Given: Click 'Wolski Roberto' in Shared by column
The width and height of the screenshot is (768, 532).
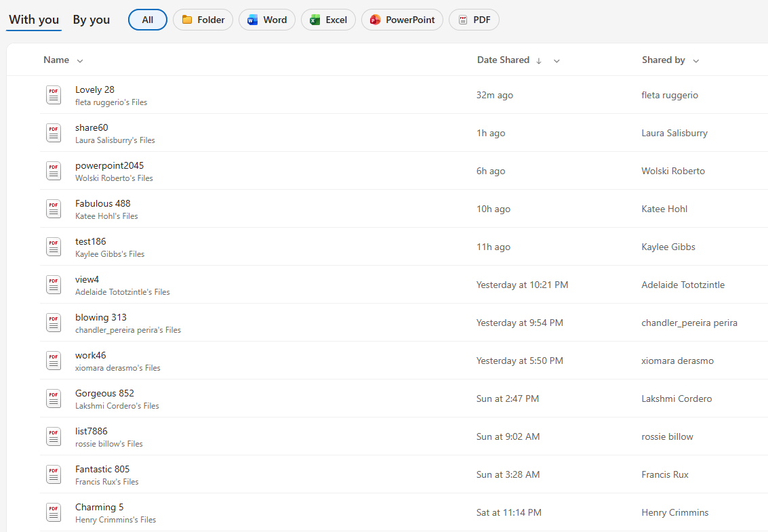Looking at the screenshot, I should [673, 171].
